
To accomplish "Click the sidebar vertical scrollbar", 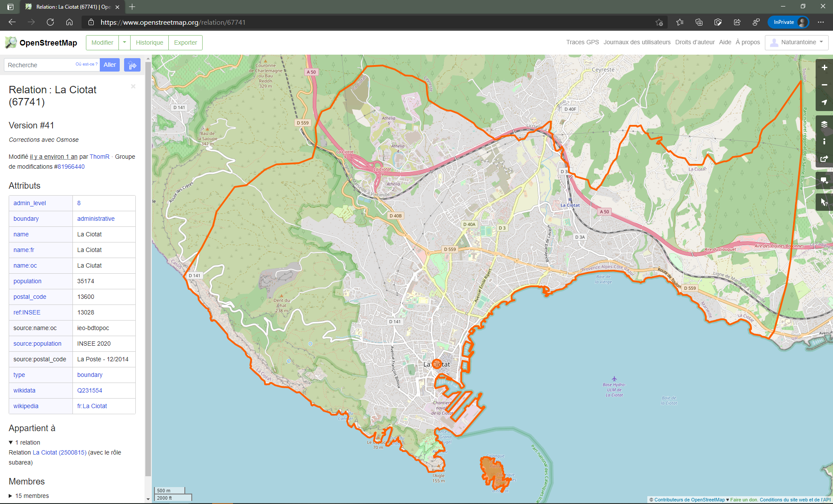I will pos(148,269).
